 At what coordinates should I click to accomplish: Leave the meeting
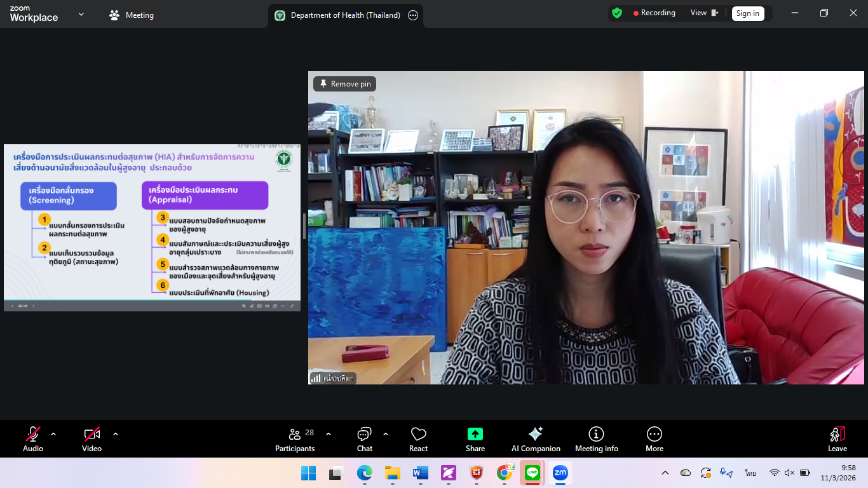coord(837,438)
